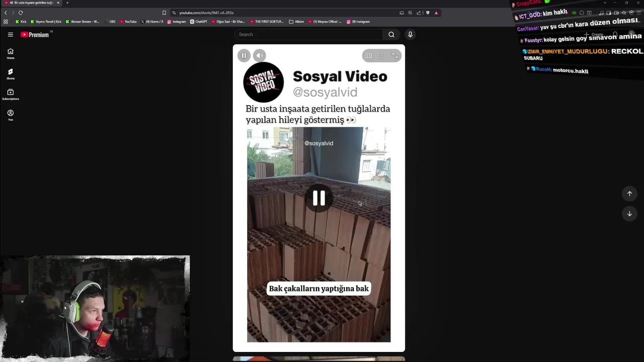Close the current YouTube browser tab

tap(58, 3)
